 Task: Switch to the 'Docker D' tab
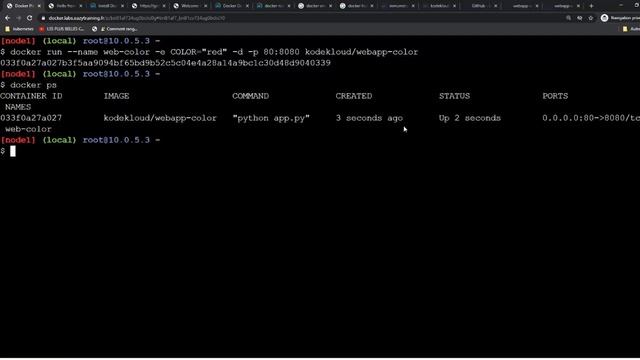[230, 6]
